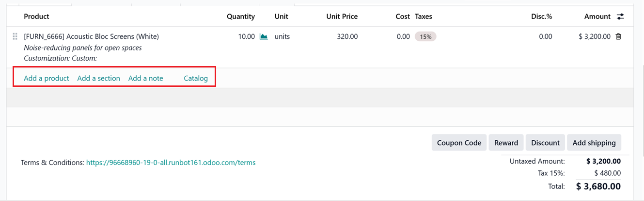
Task: Select the units field in the row
Action: click(x=282, y=36)
